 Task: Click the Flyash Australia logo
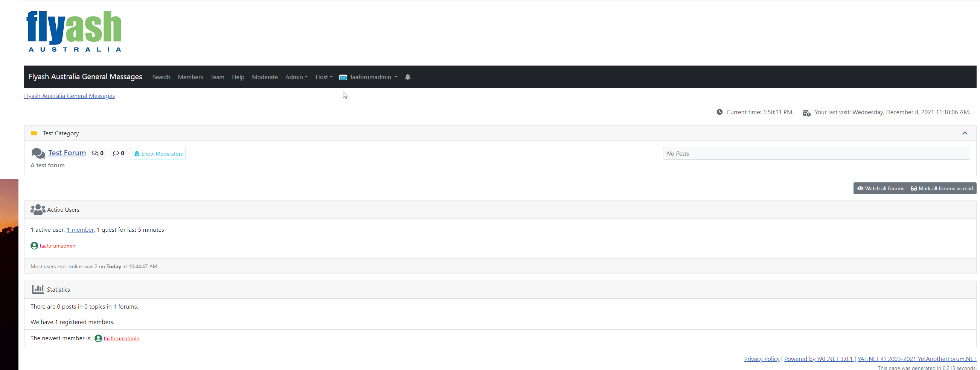pos(74,31)
